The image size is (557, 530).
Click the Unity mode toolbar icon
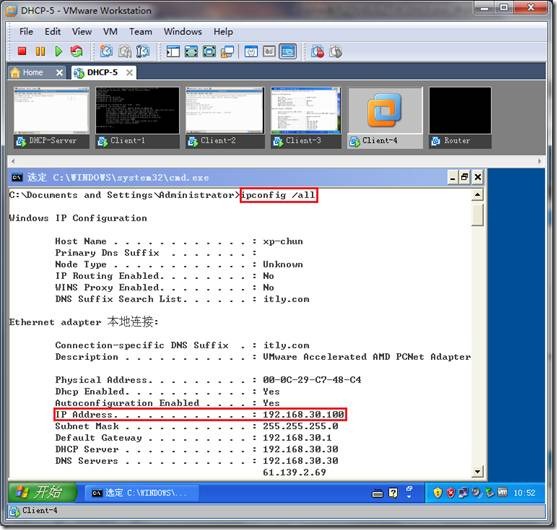227,52
